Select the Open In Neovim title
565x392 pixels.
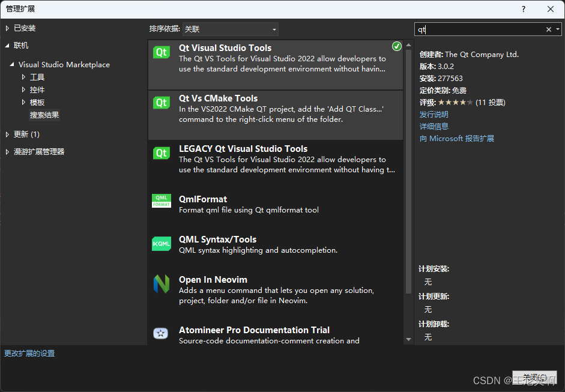pos(213,280)
